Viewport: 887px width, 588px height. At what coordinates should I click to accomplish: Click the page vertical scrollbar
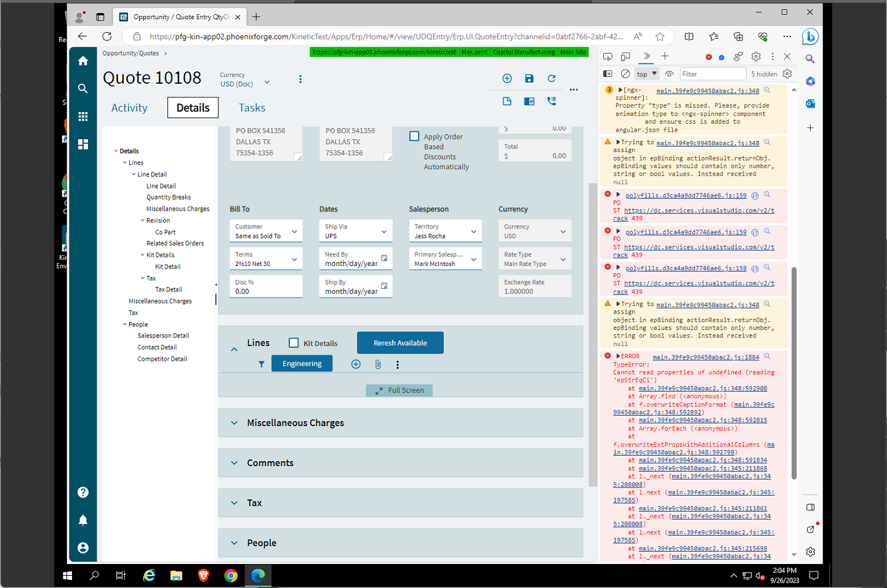[x=593, y=334]
